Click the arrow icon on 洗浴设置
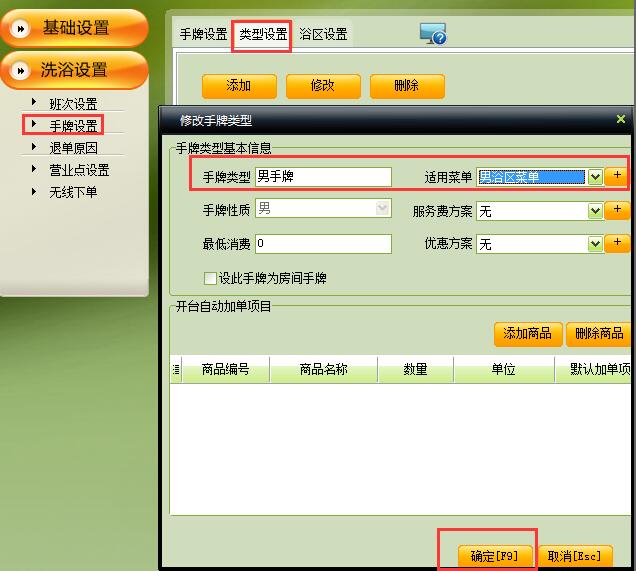Image resolution: width=636 pixels, height=571 pixels. 19,71
